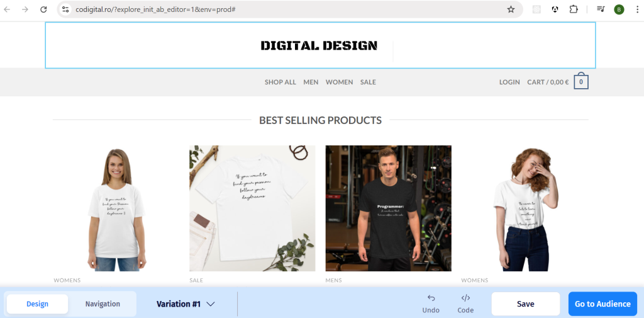The width and height of the screenshot is (644, 318).
Task: View site information icon in address bar
Action: 65,9
